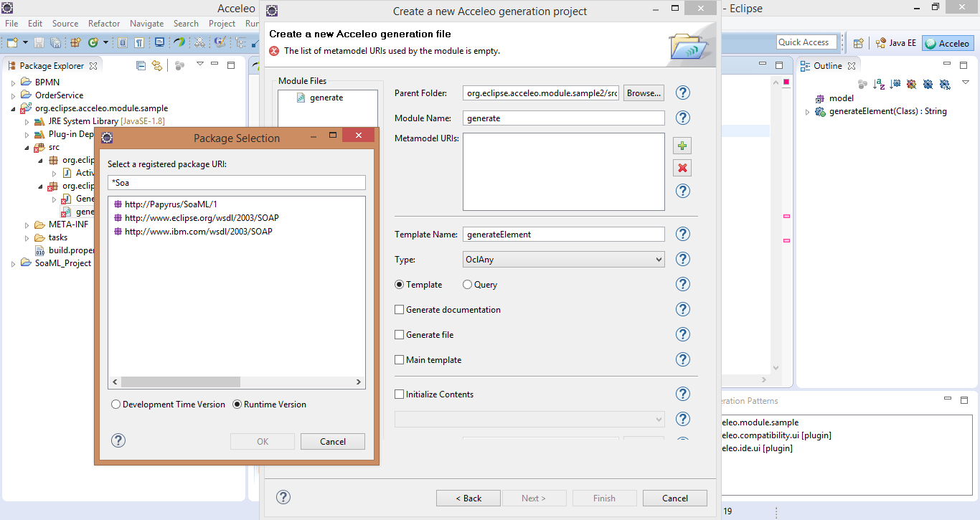Viewport: 980px width, 520px height.
Task: Switch to the Outline tab
Action: tap(827, 66)
